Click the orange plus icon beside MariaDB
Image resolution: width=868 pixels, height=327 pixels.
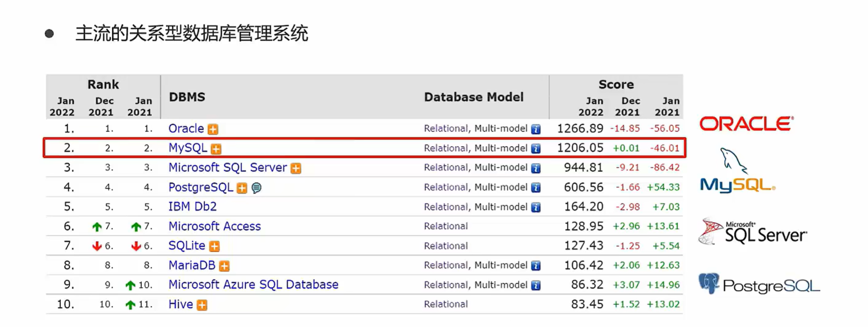pyautogui.click(x=224, y=266)
